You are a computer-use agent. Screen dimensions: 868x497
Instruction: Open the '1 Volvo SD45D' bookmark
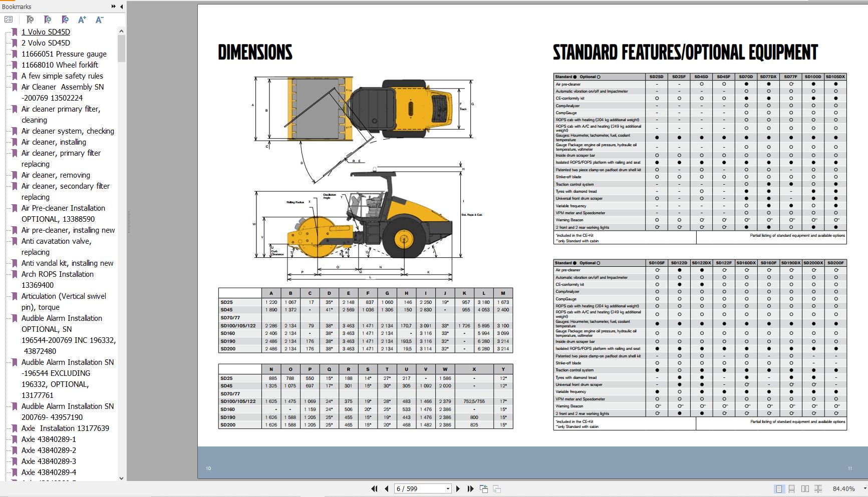coord(46,32)
